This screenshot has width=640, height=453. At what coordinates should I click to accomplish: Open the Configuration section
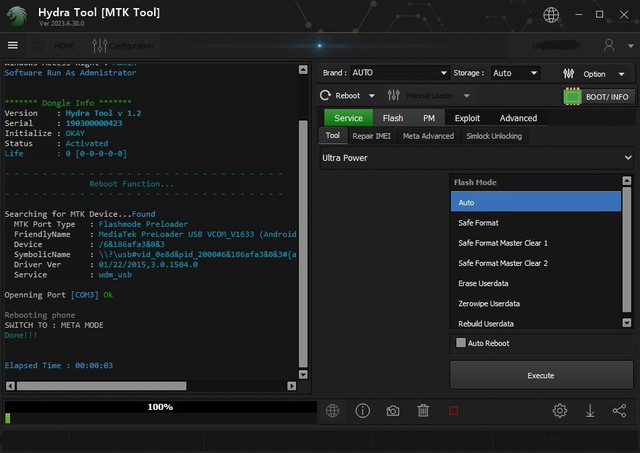122,46
